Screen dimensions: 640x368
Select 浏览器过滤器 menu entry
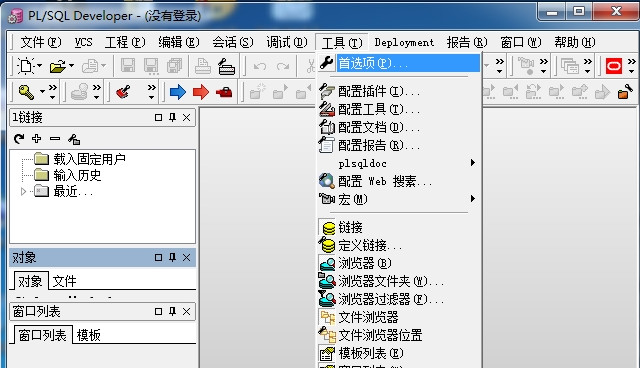click(399, 299)
